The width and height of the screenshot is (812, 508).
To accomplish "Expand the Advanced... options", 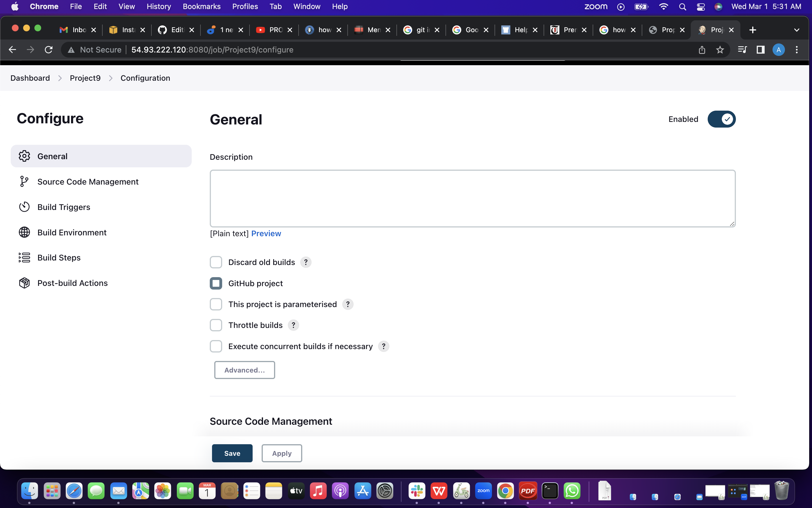I will click(x=245, y=370).
